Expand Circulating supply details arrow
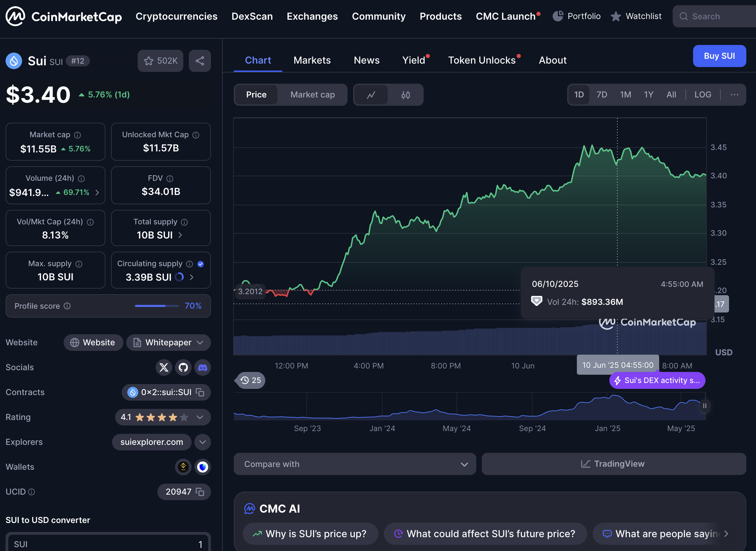 tap(192, 277)
